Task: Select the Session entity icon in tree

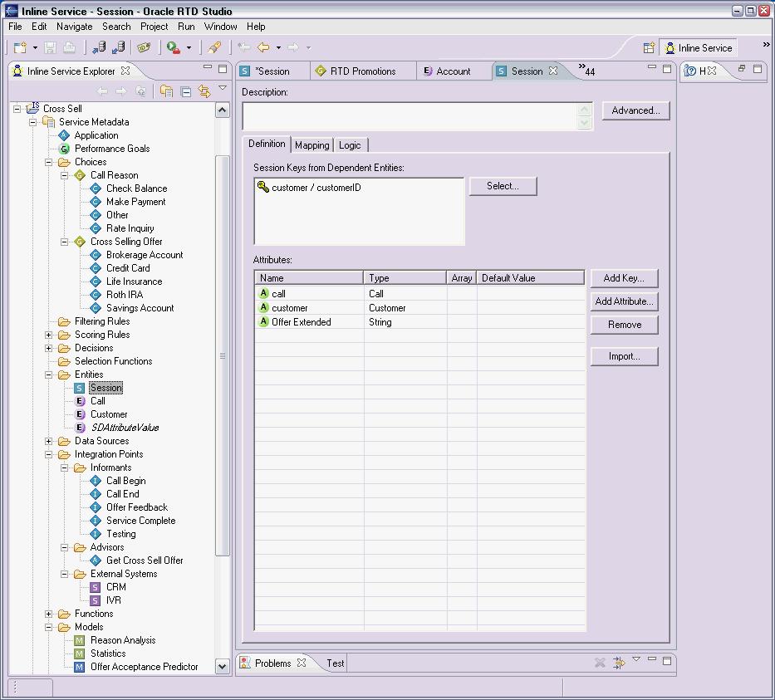Action: click(80, 389)
